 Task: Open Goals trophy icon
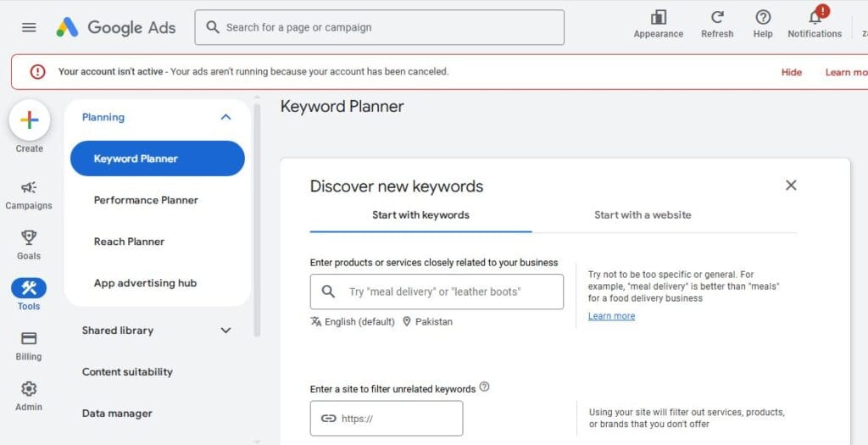tap(29, 238)
